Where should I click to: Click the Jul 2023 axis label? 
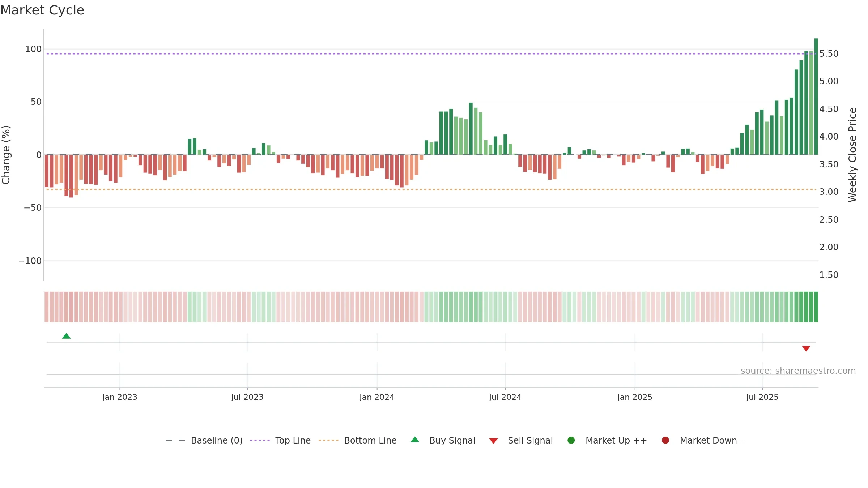pyautogui.click(x=247, y=397)
